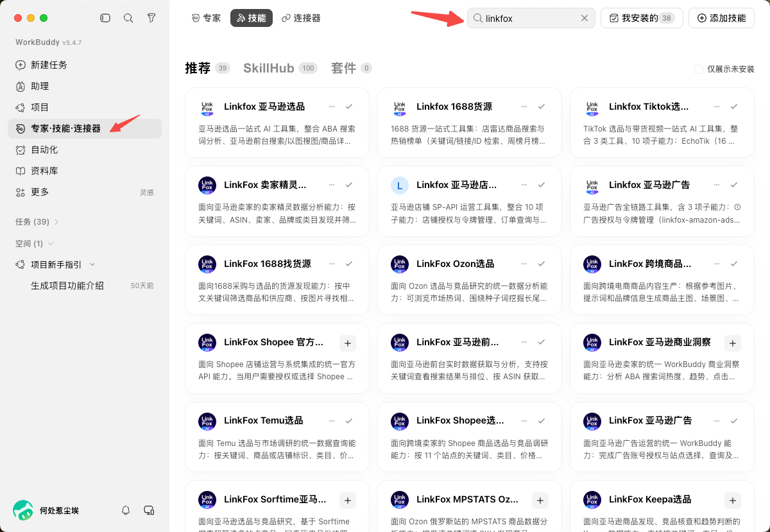This screenshot has width=770, height=532.
Task: Open more options for Linkfox 1688货源
Action: click(524, 107)
